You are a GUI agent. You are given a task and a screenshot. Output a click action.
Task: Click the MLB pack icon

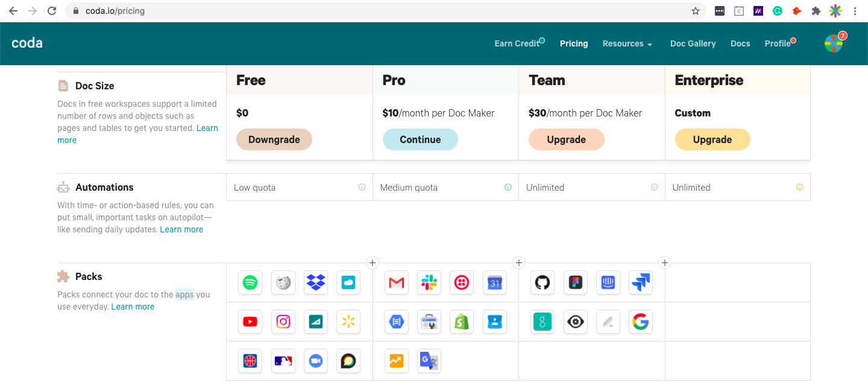point(283,361)
